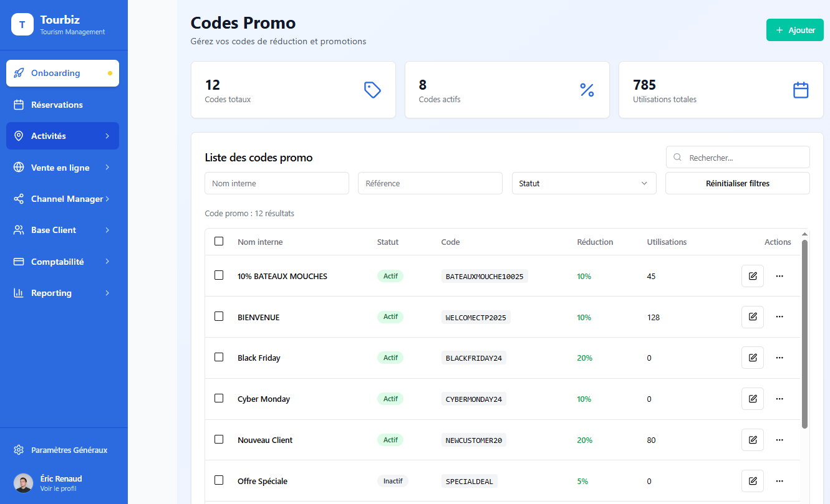Go to Réservations in the sidebar
This screenshot has height=504, width=830.
pos(57,105)
